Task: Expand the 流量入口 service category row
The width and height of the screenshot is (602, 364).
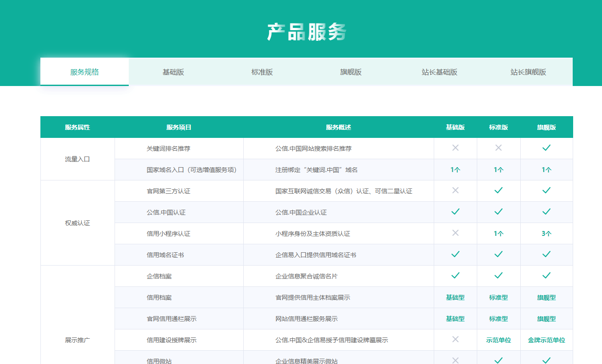Action: click(77, 159)
